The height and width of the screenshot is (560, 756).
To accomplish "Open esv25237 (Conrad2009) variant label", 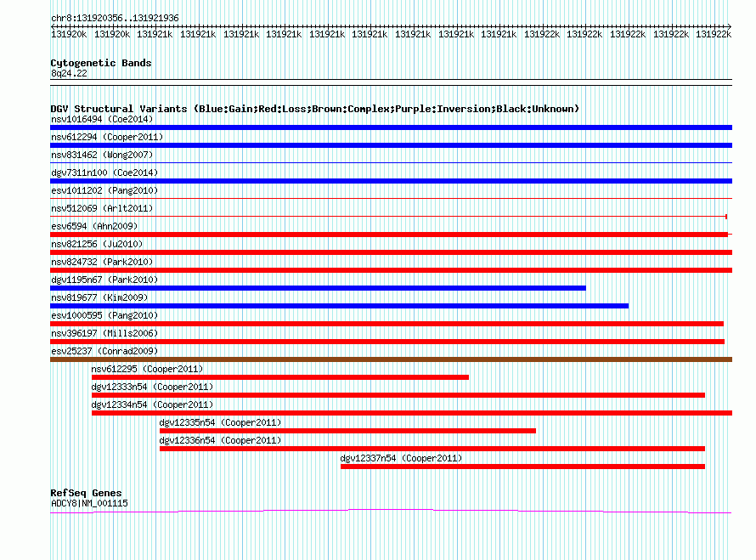I will (104, 351).
